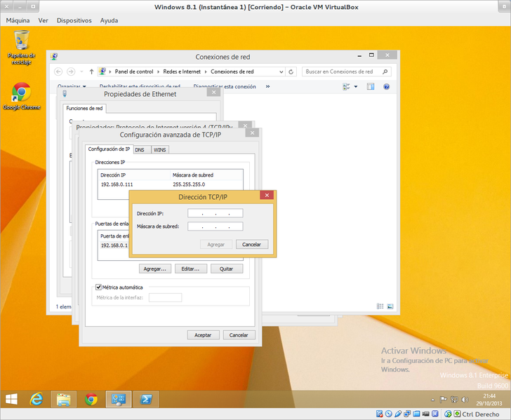Expand the toolbar overflow chevron
The height and width of the screenshot is (420, 511).
tap(267, 87)
